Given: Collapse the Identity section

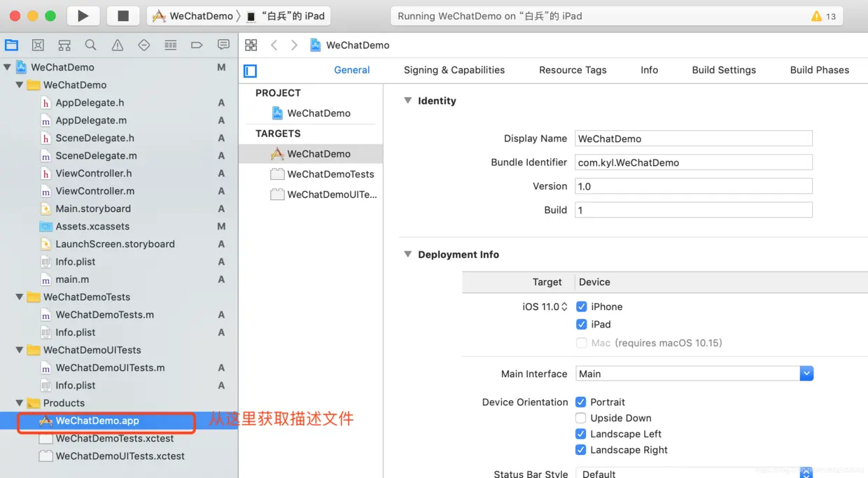Looking at the screenshot, I should pos(407,101).
